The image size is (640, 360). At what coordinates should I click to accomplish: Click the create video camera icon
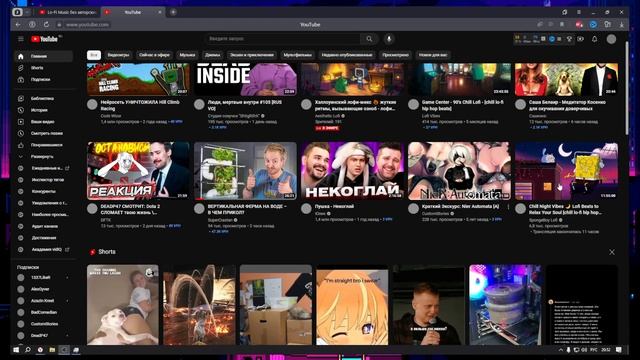pyautogui.click(x=580, y=39)
